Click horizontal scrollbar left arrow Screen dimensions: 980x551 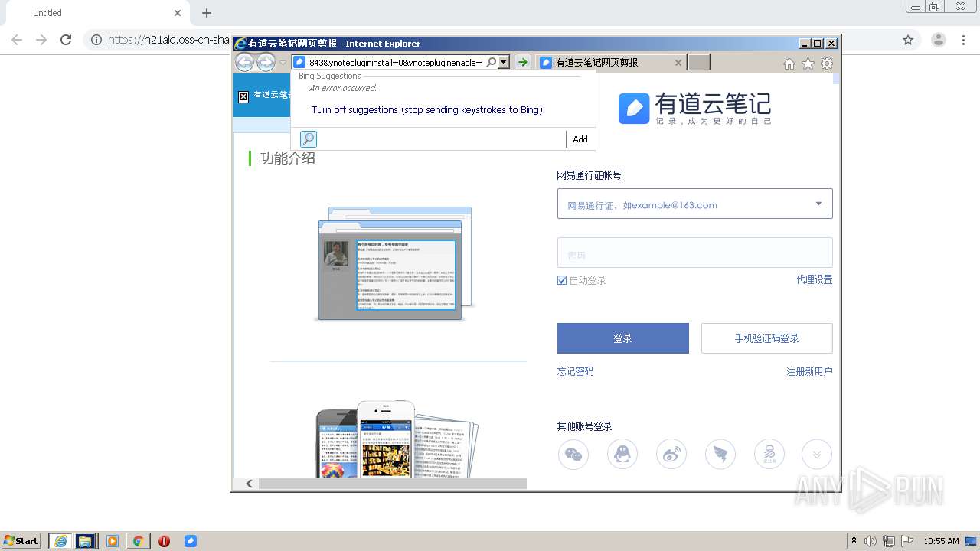(x=249, y=484)
